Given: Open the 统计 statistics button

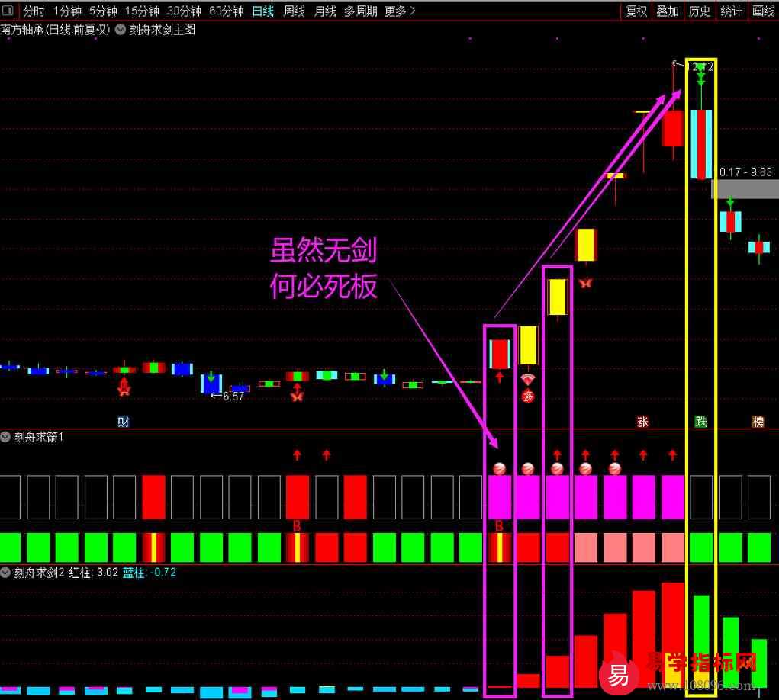Looking at the screenshot, I should (x=731, y=11).
